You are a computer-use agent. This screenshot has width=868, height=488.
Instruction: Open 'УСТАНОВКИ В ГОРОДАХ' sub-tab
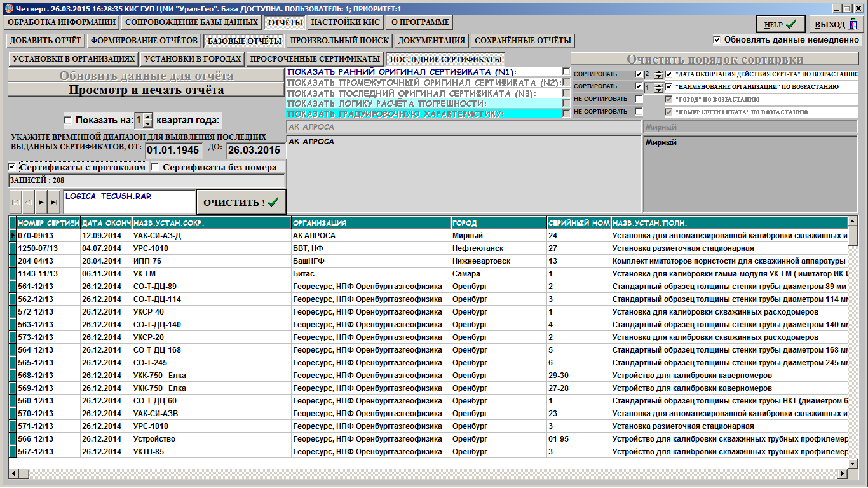pos(193,59)
